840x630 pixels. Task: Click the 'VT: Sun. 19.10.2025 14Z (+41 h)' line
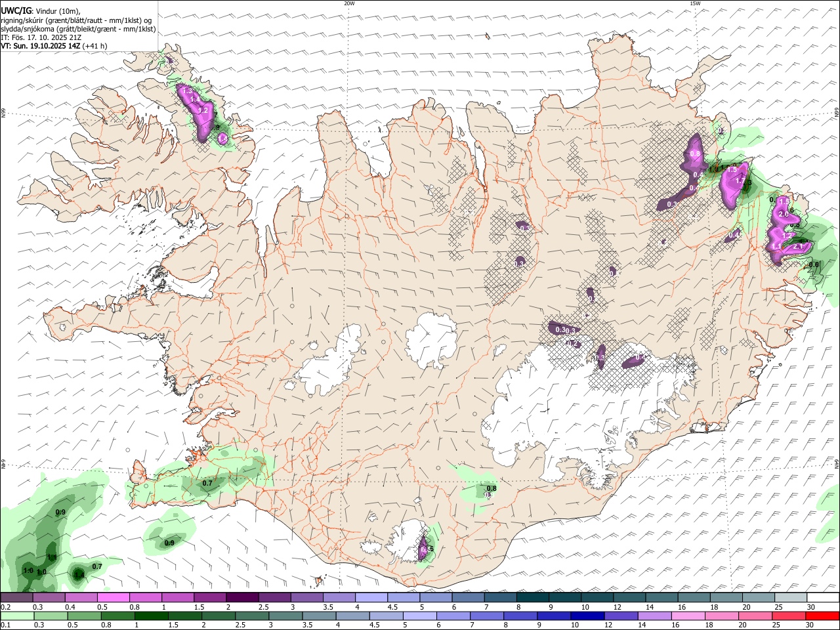pos(54,46)
